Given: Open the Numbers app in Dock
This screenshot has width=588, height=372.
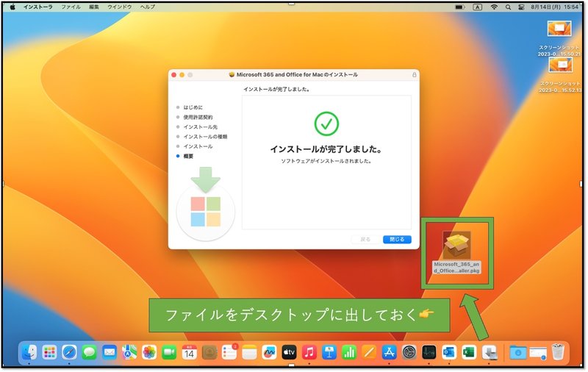Looking at the screenshot, I should pyautogui.click(x=349, y=352).
